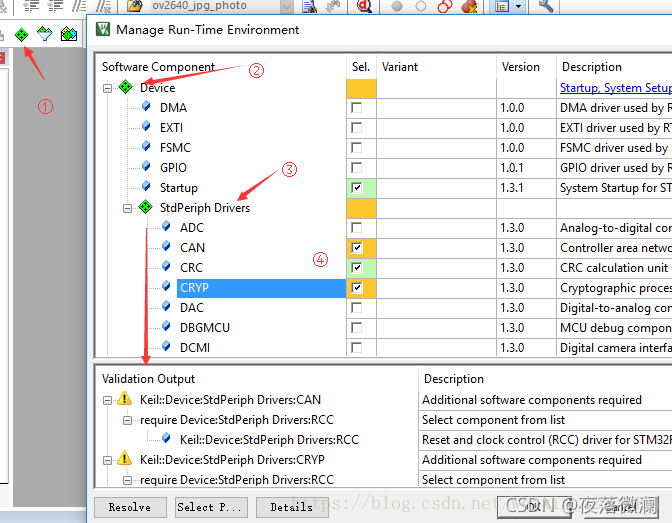Click the Manage Run-Time Environment title icon

point(103,29)
